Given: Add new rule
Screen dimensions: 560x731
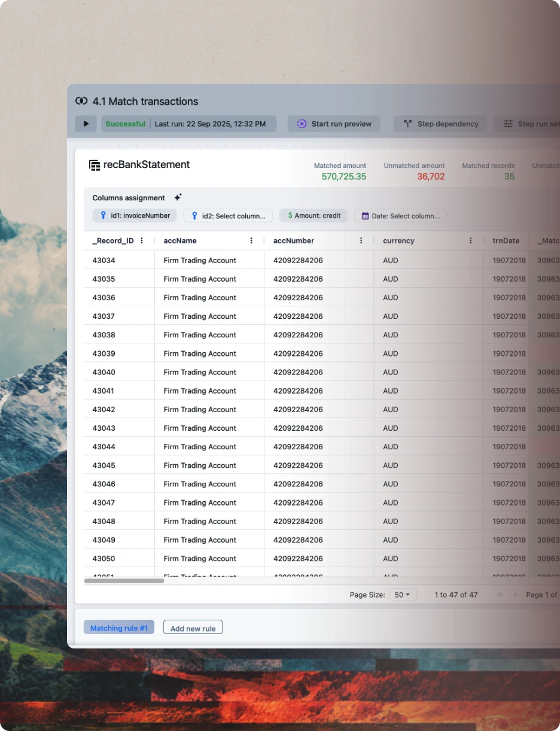Looking at the screenshot, I should [193, 628].
